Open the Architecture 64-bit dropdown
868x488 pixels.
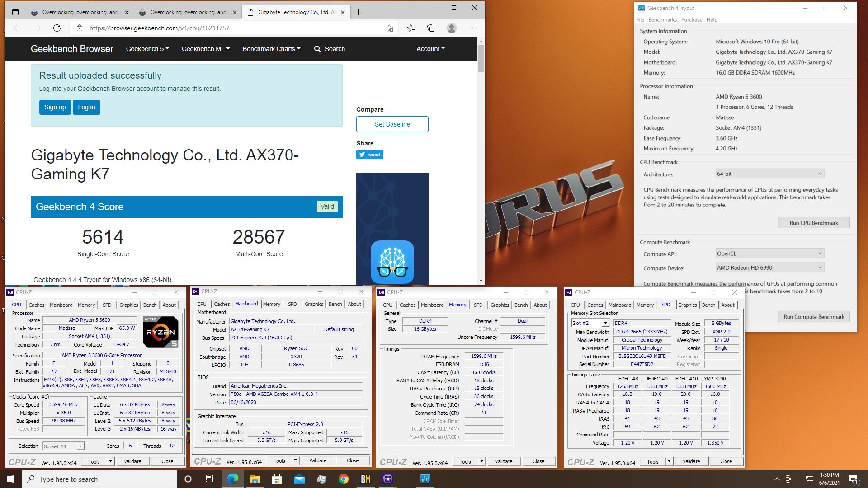[769, 174]
